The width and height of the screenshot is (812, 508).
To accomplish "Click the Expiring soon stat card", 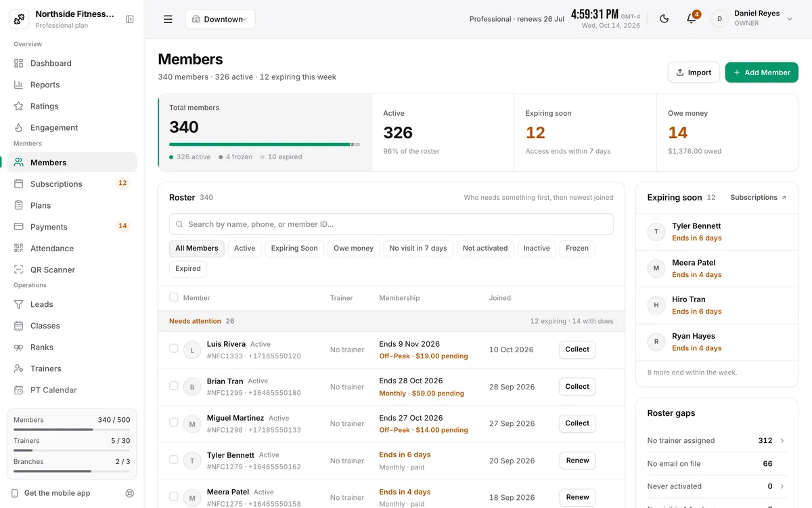I will (585, 132).
